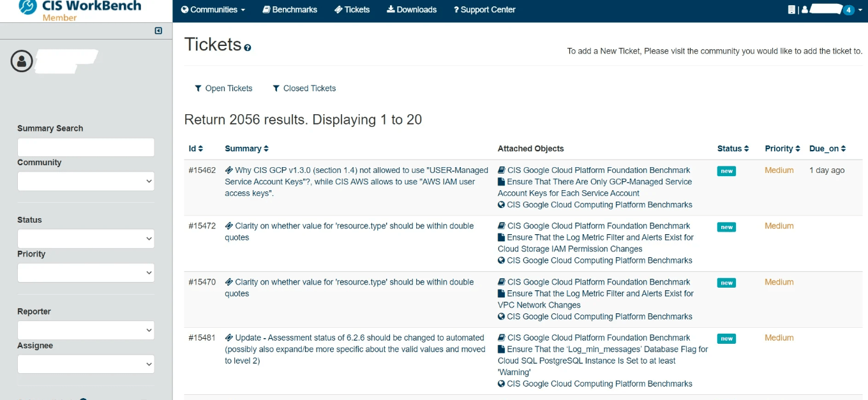The height and width of the screenshot is (400, 868).
Task: Click the ticket icon in the #15470 summary
Action: 228,282
